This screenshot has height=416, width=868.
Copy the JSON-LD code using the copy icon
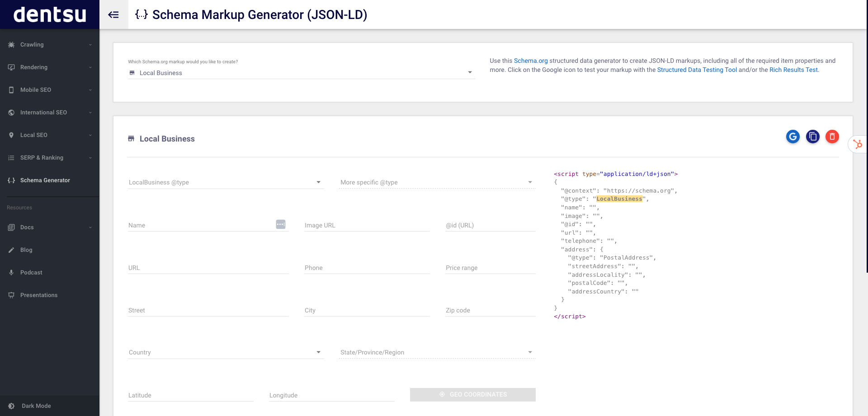click(812, 137)
